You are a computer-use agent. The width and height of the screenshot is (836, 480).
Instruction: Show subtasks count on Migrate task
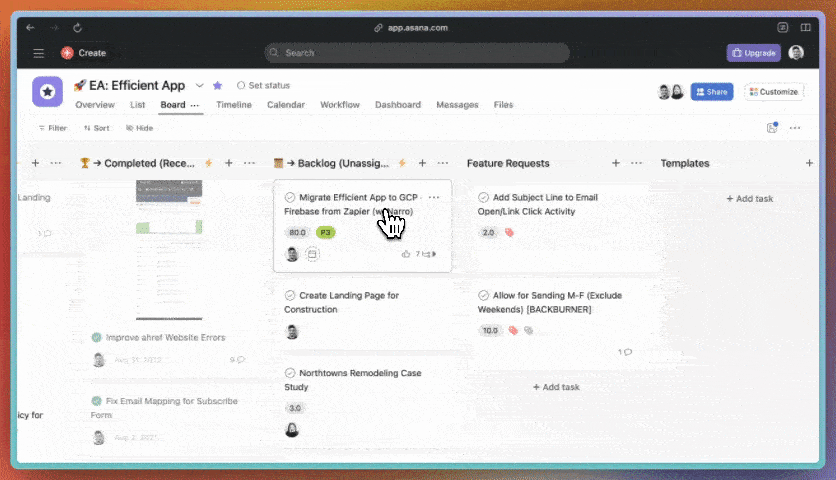(426, 254)
